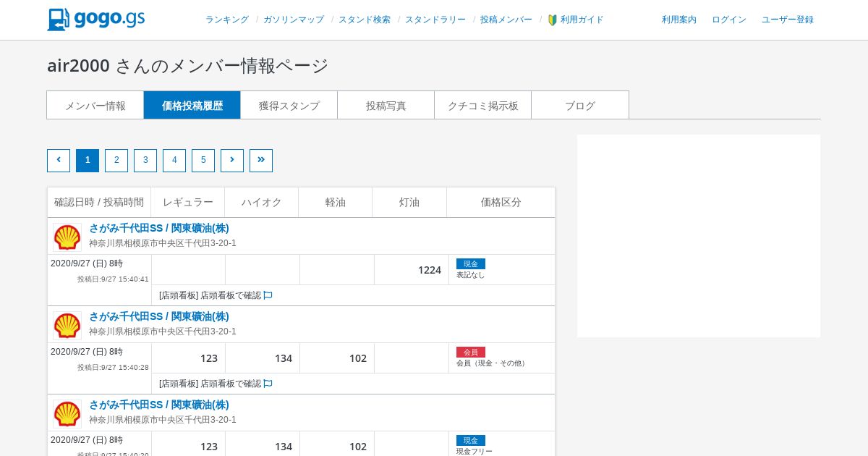Click the kerosene price 1224
The width and height of the screenshot is (868, 456).
430,270
